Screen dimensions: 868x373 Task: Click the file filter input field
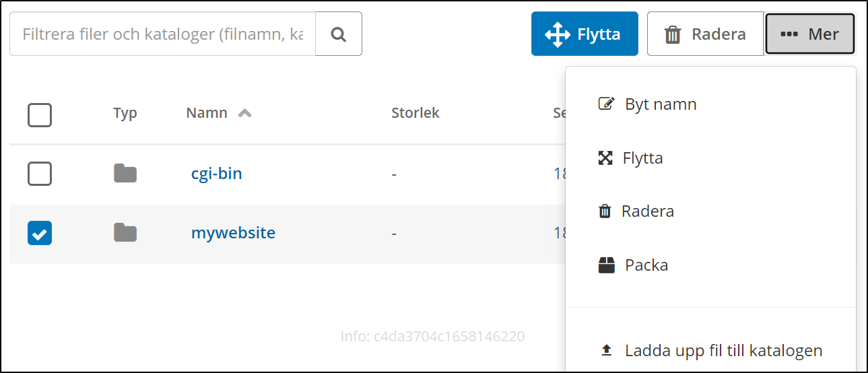(x=162, y=34)
